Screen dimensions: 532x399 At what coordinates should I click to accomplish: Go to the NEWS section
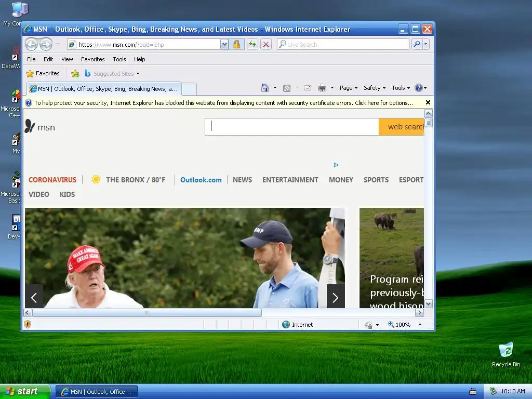[242, 180]
